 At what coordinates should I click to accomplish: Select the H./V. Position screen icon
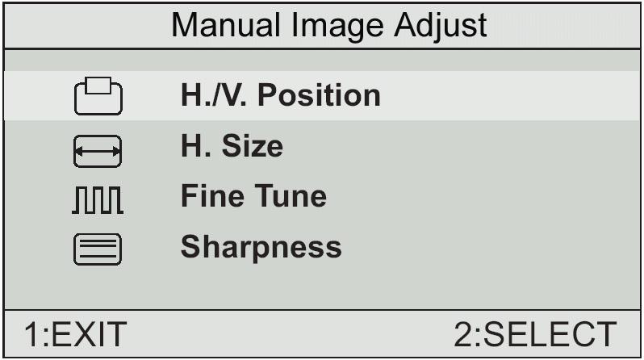(x=98, y=96)
